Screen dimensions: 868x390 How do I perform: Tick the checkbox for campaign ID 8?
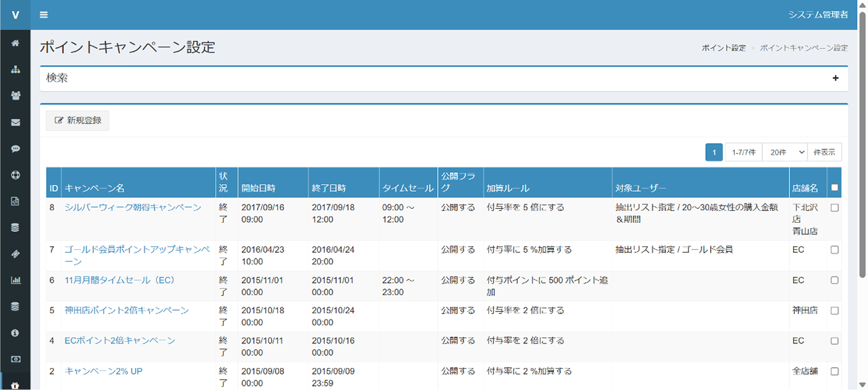(x=834, y=208)
